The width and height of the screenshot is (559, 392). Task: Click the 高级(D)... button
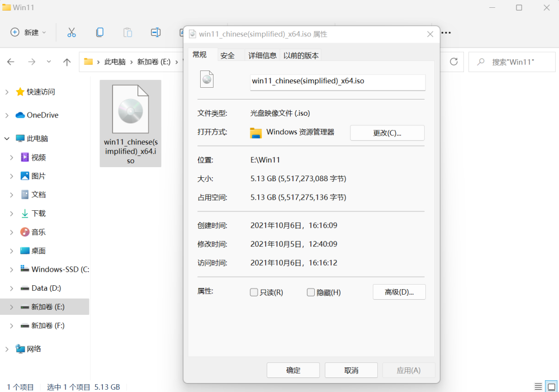click(399, 292)
